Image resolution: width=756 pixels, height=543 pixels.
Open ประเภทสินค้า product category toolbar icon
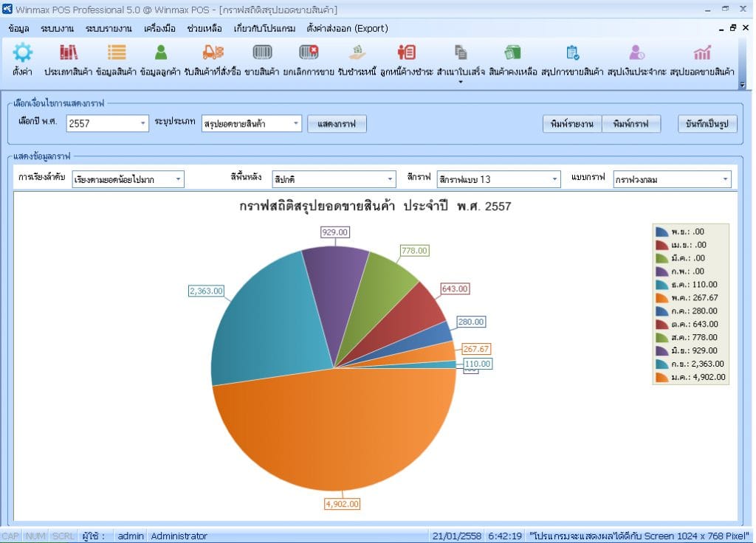69,52
